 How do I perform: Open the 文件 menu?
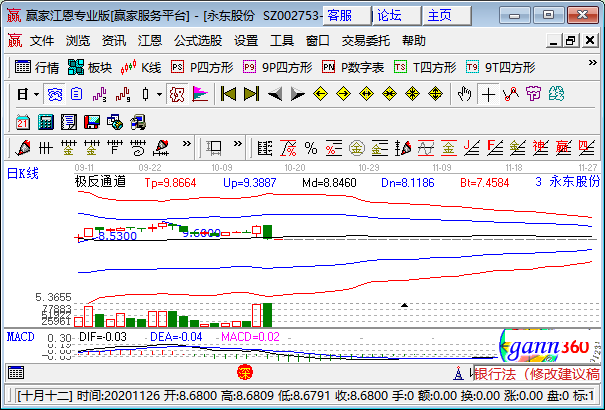pos(42,40)
